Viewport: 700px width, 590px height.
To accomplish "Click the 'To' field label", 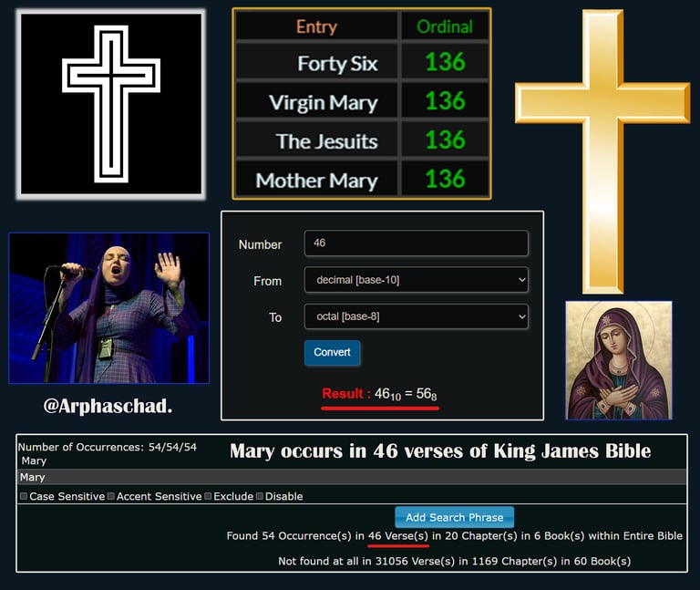I will 275,317.
